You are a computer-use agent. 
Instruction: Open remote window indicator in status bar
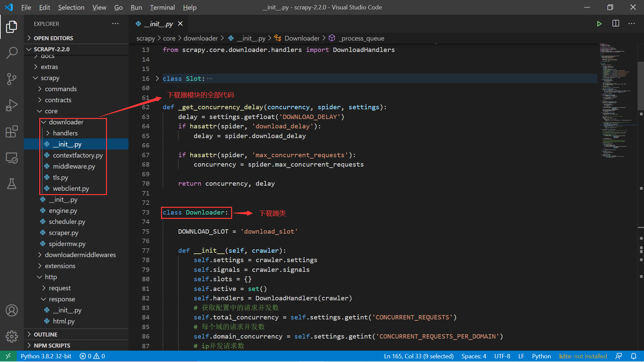[8, 356]
